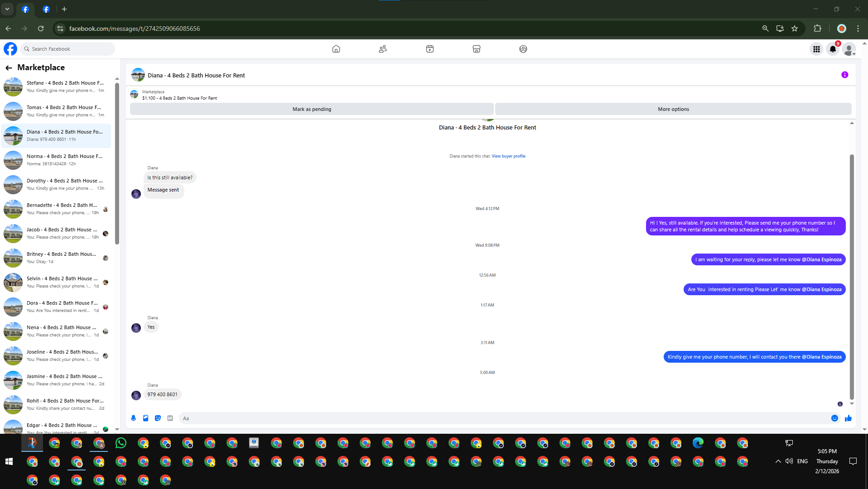Open WhatsApp from the taskbar

point(121,443)
